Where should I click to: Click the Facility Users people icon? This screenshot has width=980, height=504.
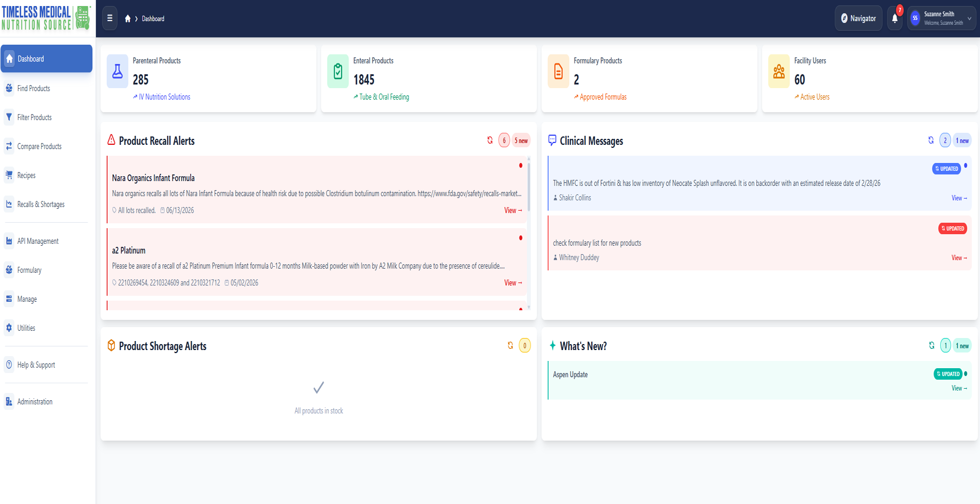click(779, 71)
